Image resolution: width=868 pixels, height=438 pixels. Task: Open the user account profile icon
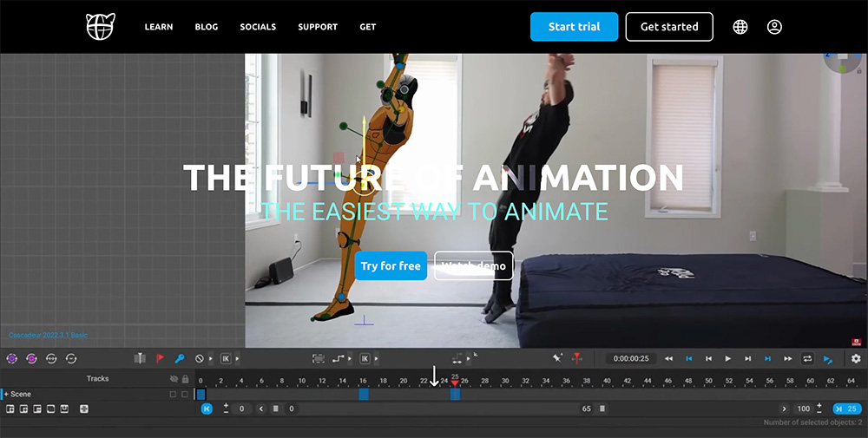point(774,27)
